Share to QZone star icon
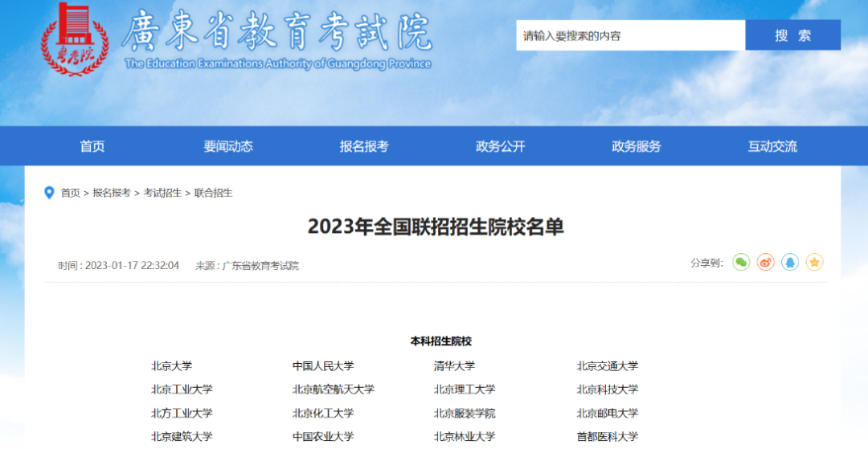This screenshot has height=449, width=868. coord(814,262)
